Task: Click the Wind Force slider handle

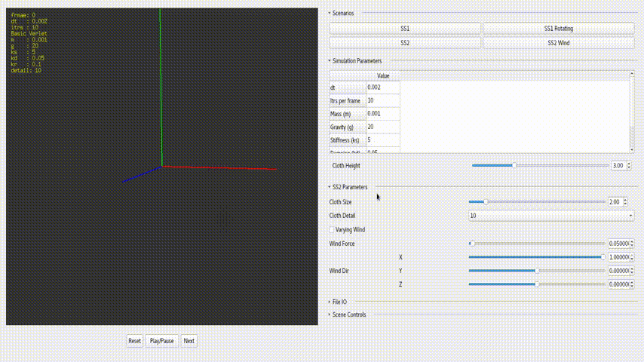Action: 472,244
